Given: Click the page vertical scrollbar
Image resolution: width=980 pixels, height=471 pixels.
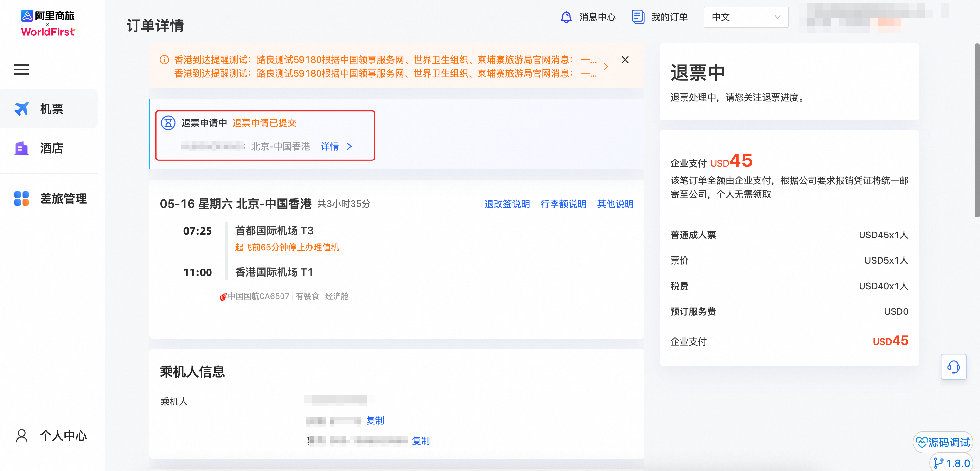Looking at the screenshot, I should coord(977,129).
